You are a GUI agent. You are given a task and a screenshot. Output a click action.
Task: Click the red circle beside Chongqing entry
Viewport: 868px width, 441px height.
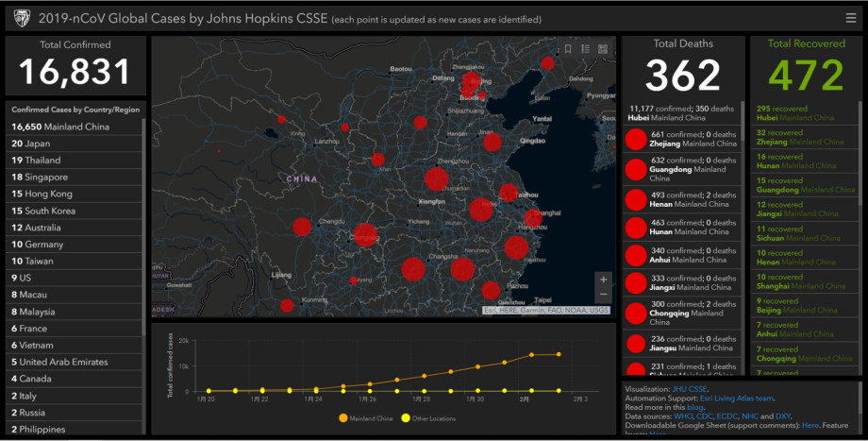(x=636, y=313)
